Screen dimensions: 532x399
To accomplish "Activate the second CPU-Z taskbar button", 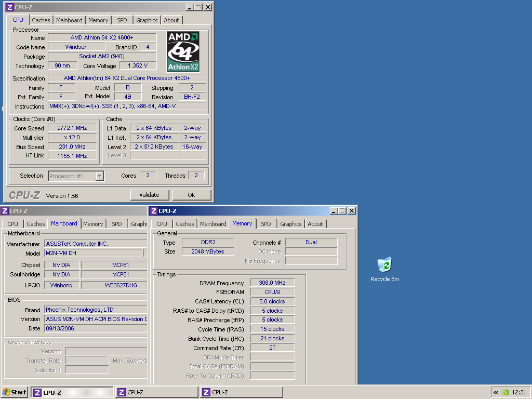I will pos(157,392).
